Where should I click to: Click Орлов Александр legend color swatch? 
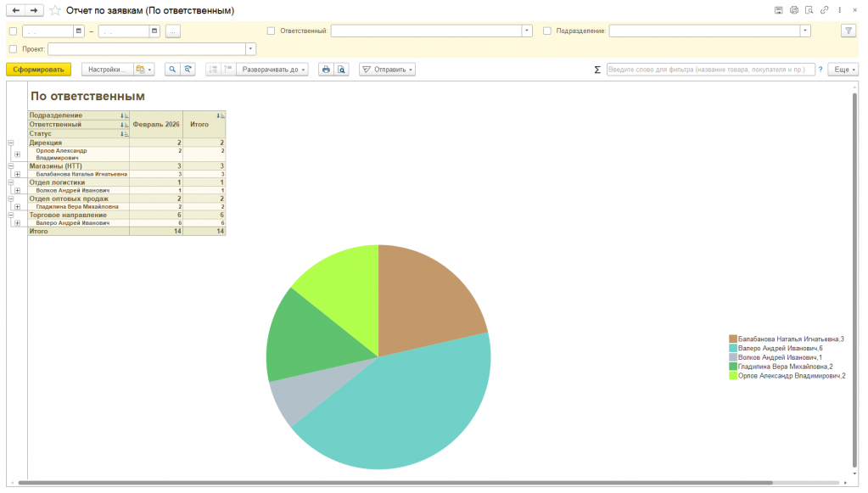pos(733,376)
